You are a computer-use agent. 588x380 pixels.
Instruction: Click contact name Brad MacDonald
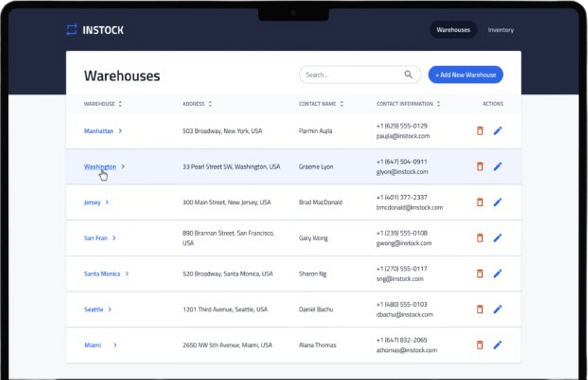(321, 202)
